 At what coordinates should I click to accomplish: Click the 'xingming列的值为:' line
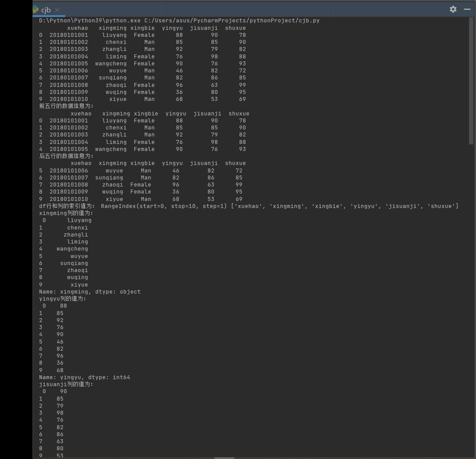(x=66, y=213)
